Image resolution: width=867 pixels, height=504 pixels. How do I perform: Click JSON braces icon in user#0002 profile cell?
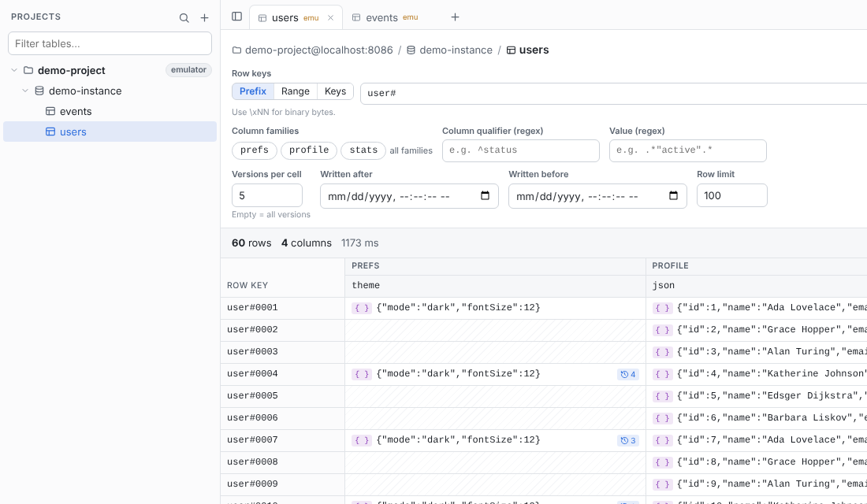662,330
